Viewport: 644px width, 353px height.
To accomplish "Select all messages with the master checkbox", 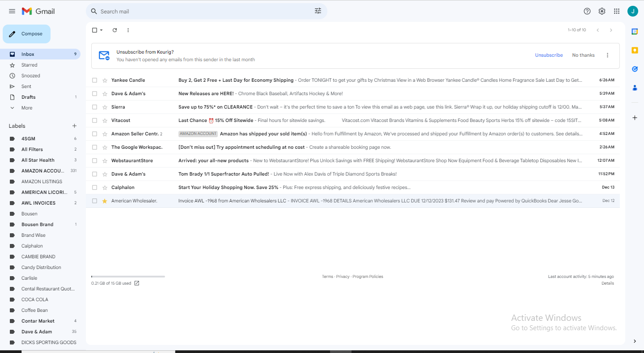I will pos(94,30).
